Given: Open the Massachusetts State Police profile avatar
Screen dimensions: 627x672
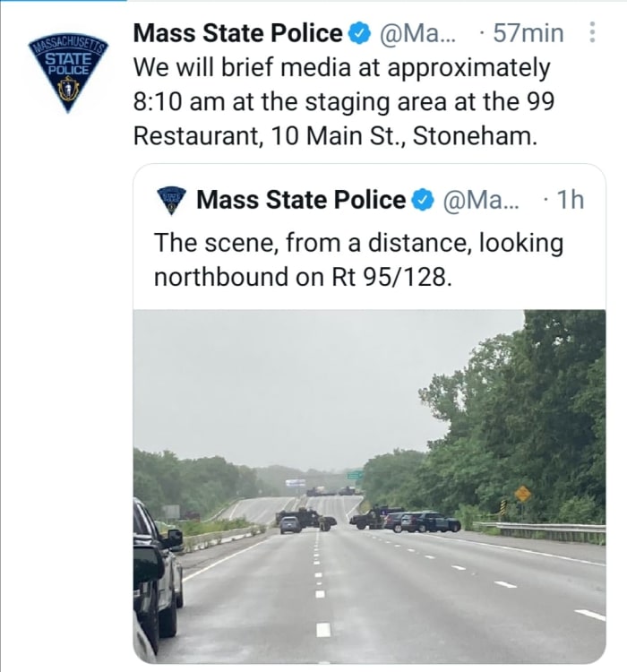Looking at the screenshot, I should click(x=68, y=73).
